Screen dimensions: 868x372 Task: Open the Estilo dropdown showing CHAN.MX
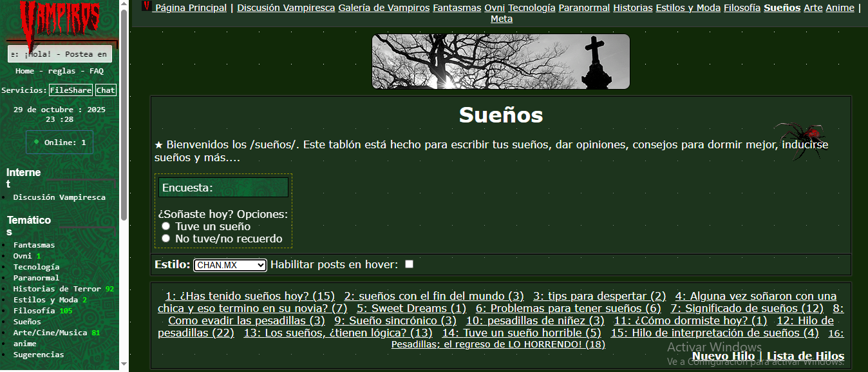pos(229,265)
